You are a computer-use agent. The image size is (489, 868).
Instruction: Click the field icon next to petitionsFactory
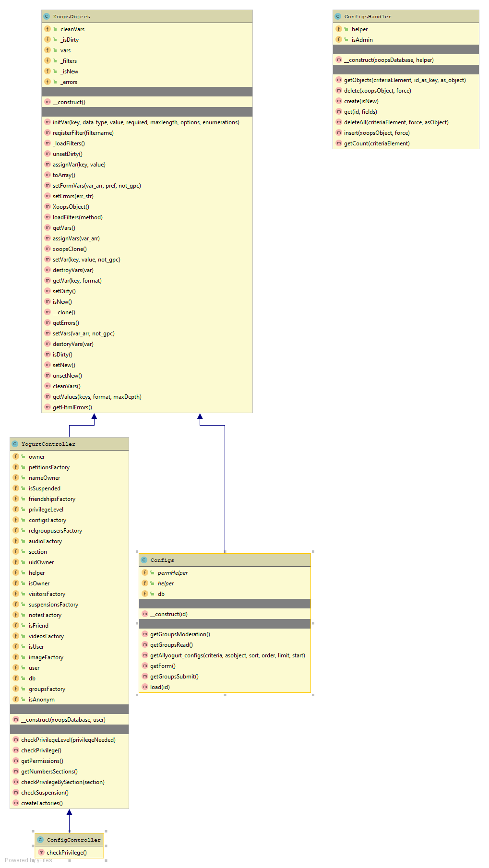[x=16, y=467]
